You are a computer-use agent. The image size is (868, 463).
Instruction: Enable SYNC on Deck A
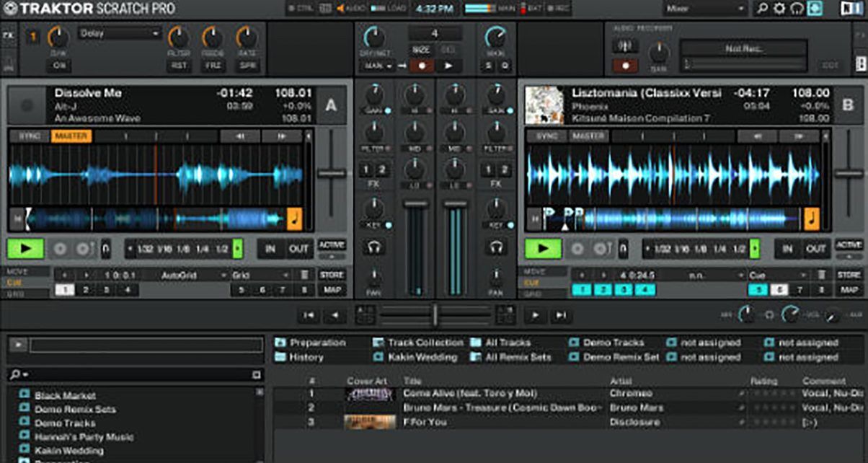click(x=30, y=136)
